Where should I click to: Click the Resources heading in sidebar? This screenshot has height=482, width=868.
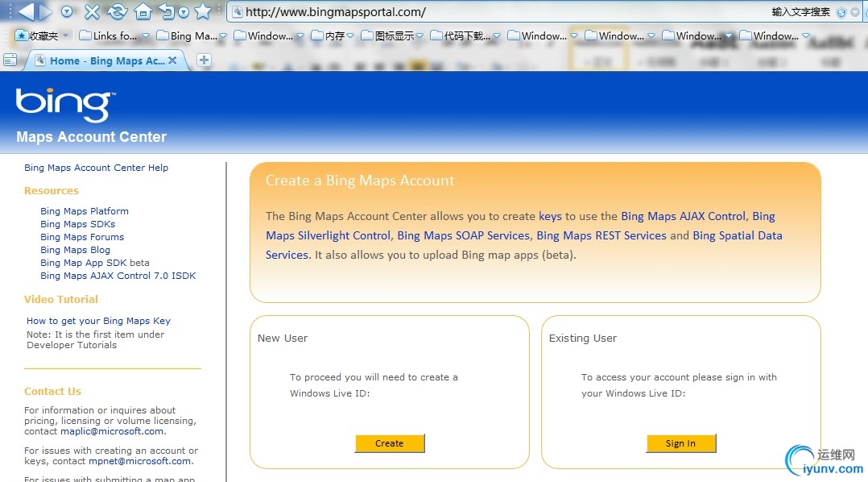pyautogui.click(x=52, y=190)
